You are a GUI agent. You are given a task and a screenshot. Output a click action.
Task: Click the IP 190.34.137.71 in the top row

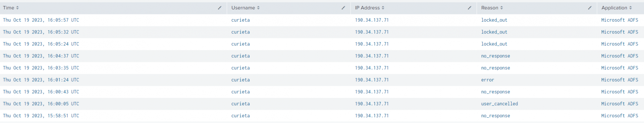[372, 20]
